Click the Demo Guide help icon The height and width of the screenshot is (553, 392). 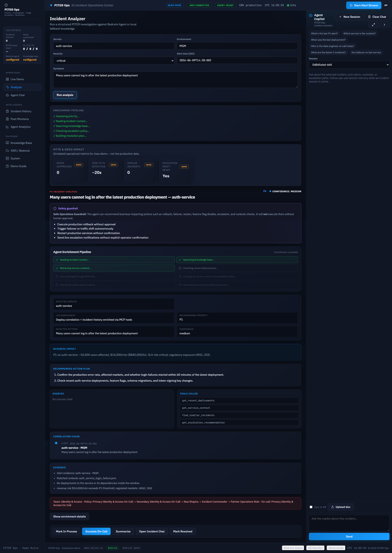(7, 166)
